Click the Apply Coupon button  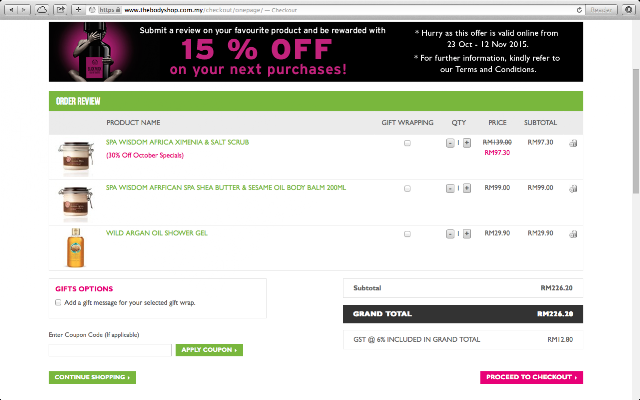pyautogui.click(x=209, y=350)
